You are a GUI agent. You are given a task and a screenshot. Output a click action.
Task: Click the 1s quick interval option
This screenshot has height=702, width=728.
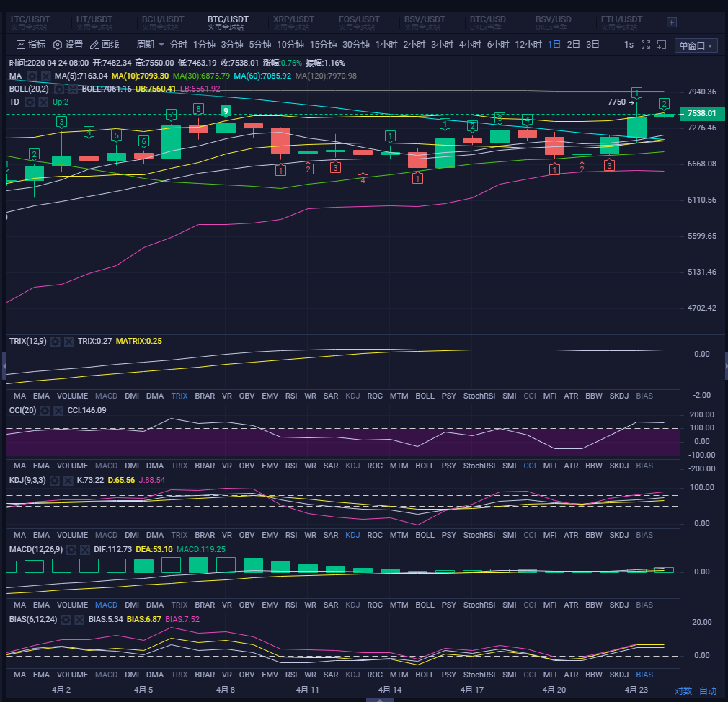pyautogui.click(x=631, y=45)
